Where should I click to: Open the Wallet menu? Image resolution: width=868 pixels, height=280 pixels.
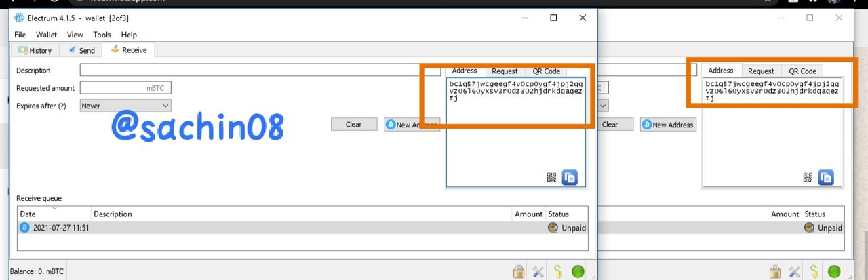click(x=47, y=35)
